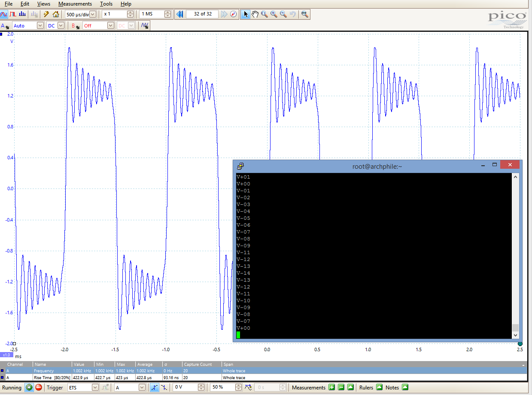Image resolution: width=532 pixels, height=395 pixels.
Task: Toggle the Notes area icon
Action: [x=405, y=387]
